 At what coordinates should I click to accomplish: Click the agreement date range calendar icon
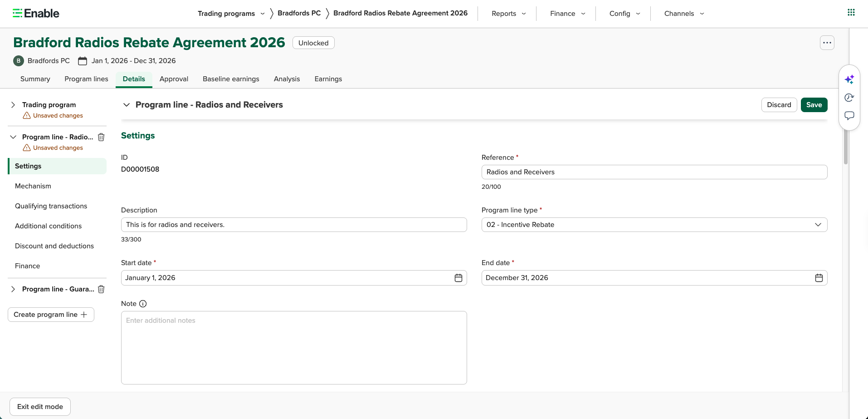tap(83, 61)
